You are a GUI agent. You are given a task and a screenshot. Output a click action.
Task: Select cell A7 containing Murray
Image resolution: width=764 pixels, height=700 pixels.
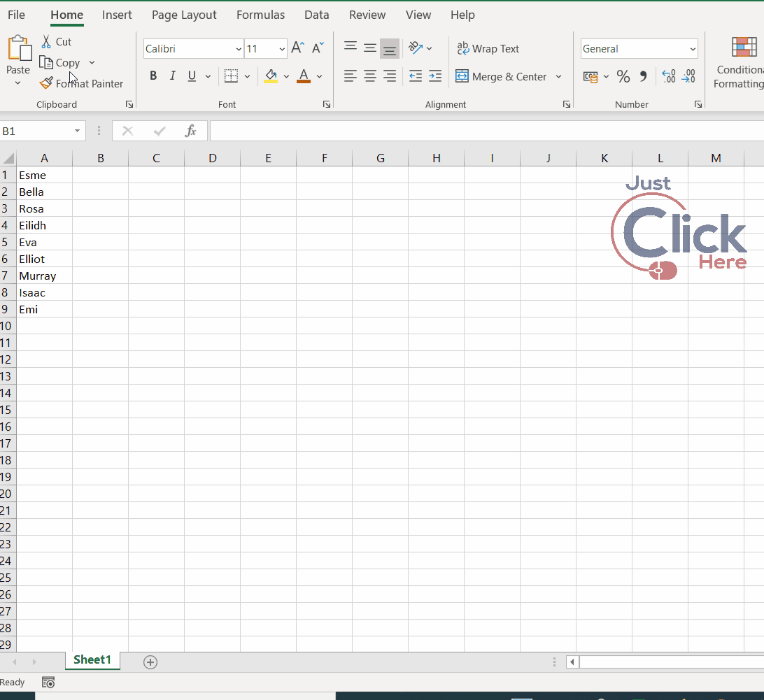point(44,276)
